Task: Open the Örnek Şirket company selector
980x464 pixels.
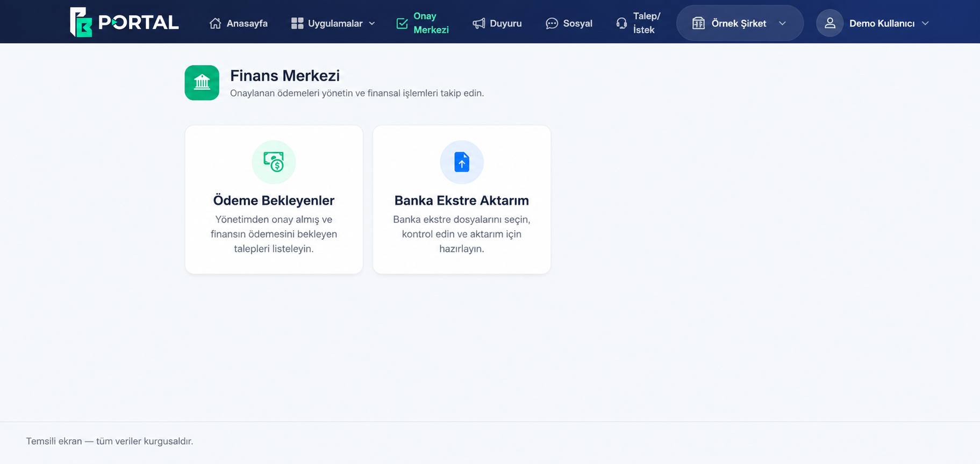Action: click(740, 23)
